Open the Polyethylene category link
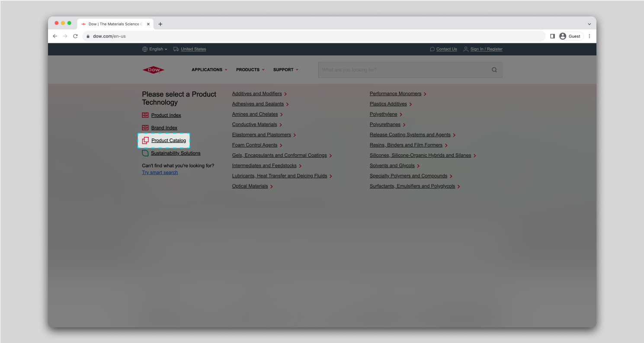This screenshot has height=343, width=644. 384,114
